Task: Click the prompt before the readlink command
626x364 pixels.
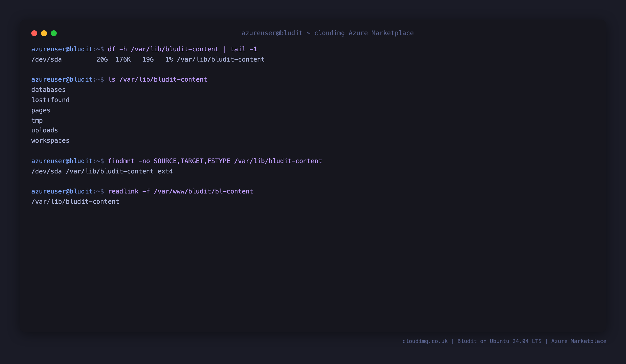Action: coord(67,191)
